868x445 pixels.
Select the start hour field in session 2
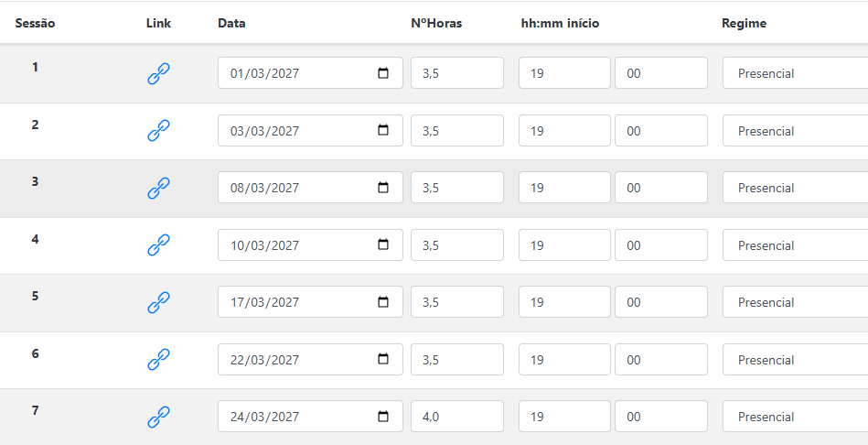564,131
